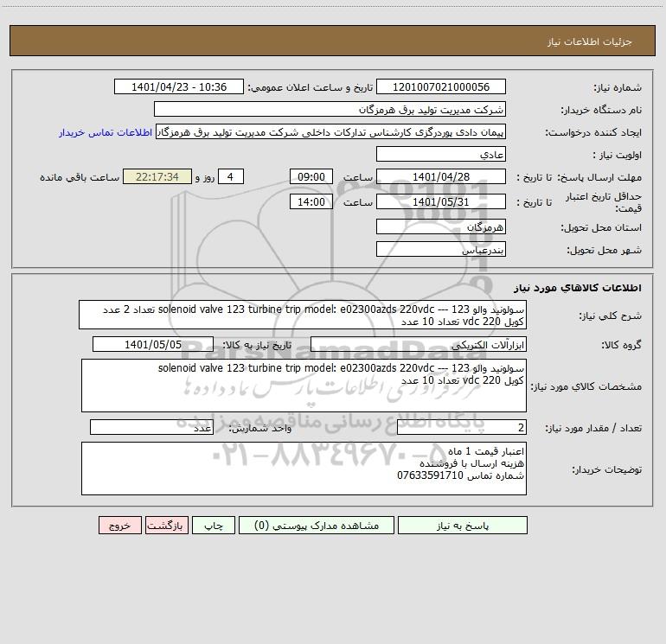Select remaining time countdown 22:17:34

click(x=157, y=176)
